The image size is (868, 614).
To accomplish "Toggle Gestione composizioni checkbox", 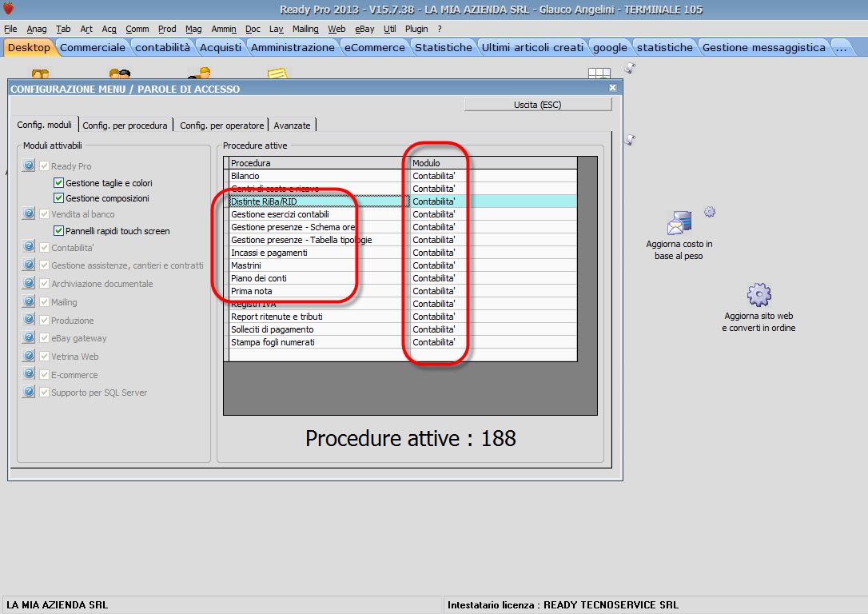I will [x=58, y=197].
